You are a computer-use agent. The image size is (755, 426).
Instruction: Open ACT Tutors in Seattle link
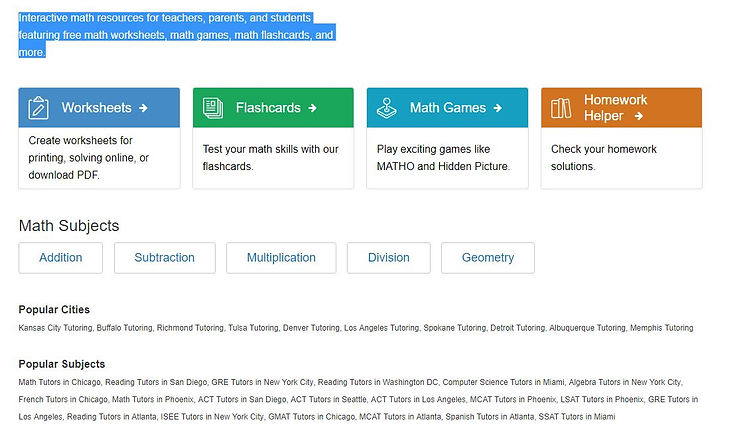tap(328, 400)
